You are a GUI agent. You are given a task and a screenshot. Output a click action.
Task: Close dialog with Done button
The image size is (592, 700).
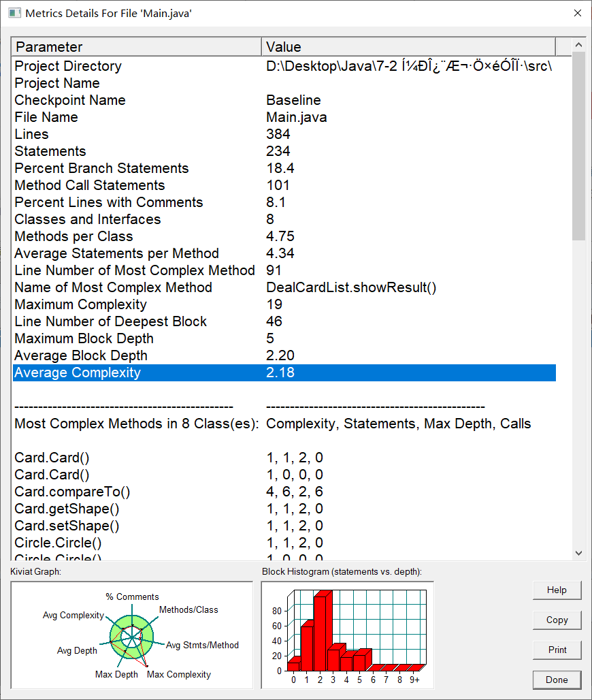pyautogui.click(x=557, y=680)
